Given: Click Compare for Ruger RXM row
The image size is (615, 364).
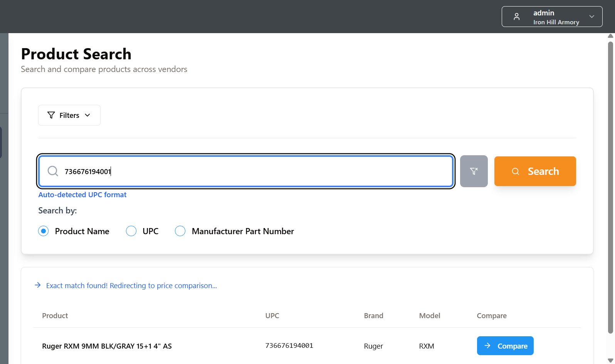Looking at the screenshot, I should (x=505, y=346).
